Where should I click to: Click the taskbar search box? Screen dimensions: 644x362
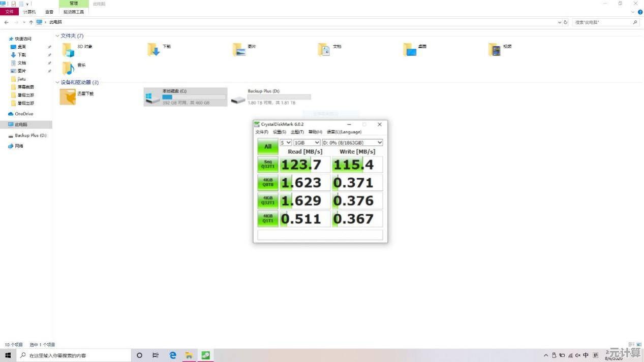click(x=74, y=355)
